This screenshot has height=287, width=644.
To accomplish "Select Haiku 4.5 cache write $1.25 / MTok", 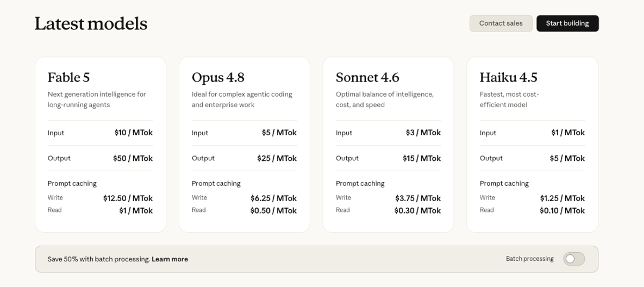I will [562, 198].
